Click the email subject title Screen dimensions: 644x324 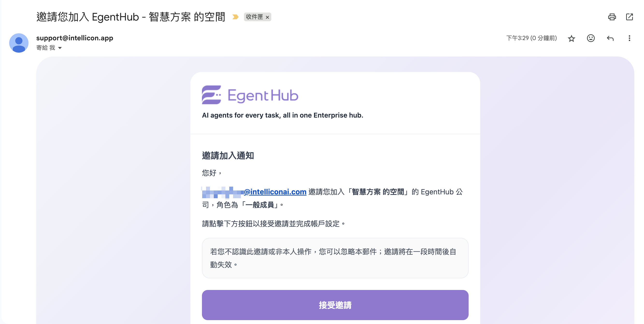coord(131,17)
